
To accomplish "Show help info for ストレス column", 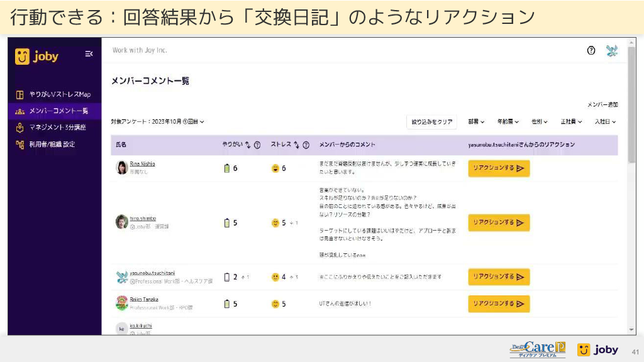I will [x=306, y=145].
